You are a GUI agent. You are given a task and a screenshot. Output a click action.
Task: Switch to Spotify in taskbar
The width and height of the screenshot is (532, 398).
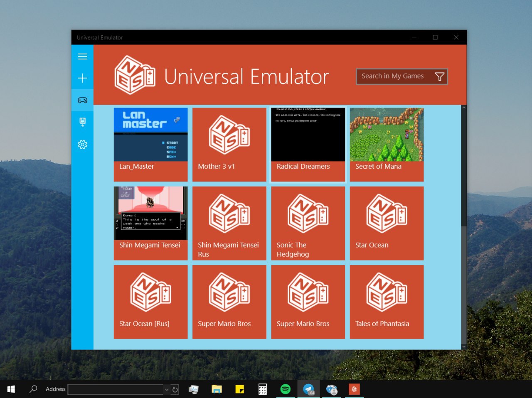285,389
